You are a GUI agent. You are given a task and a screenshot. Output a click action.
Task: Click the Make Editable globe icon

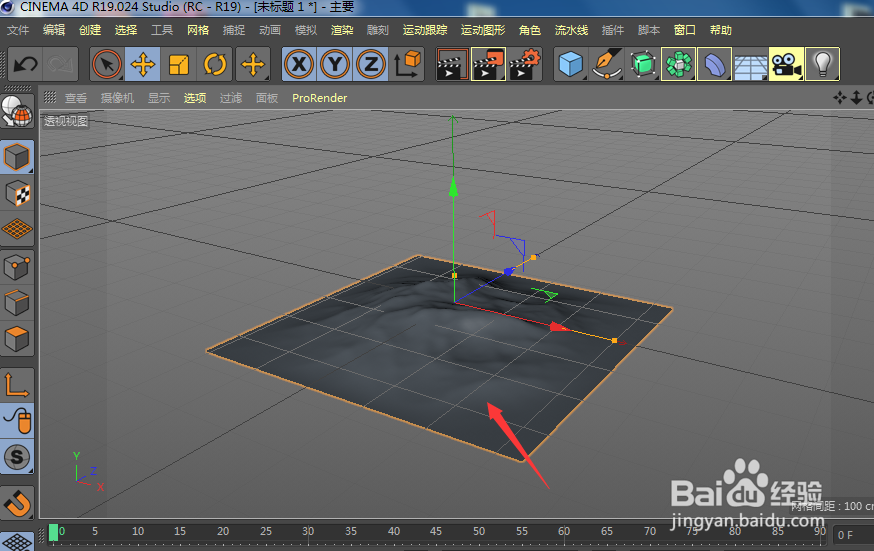(17, 111)
